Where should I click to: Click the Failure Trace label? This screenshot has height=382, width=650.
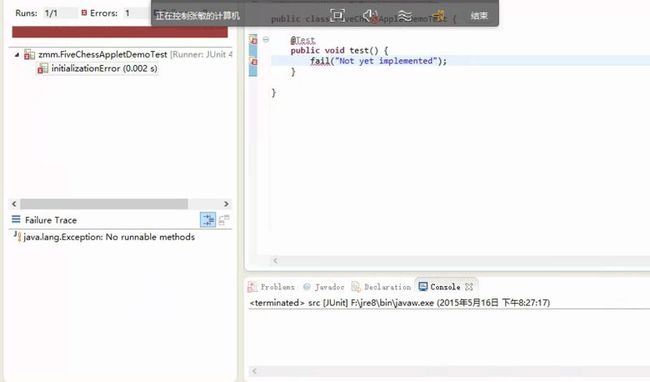(x=51, y=220)
